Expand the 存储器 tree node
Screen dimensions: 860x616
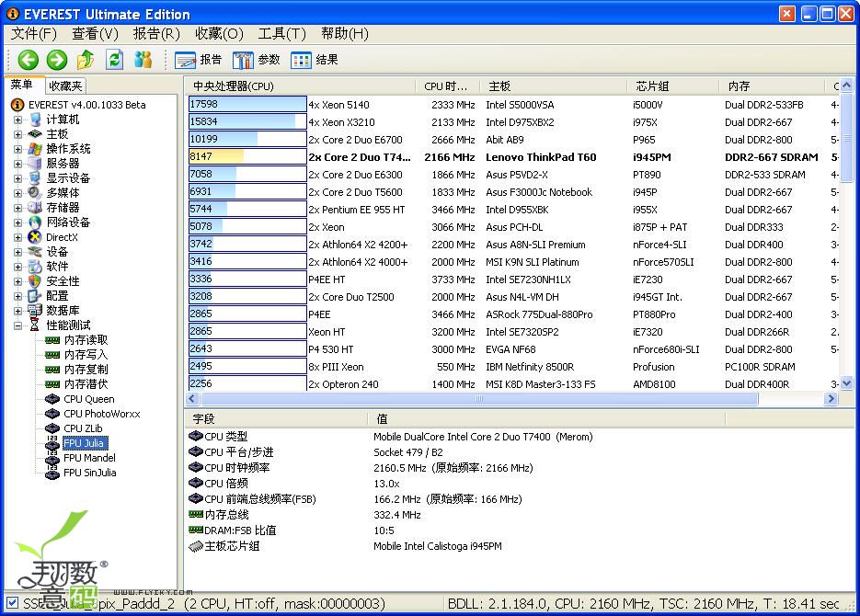[18, 208]
